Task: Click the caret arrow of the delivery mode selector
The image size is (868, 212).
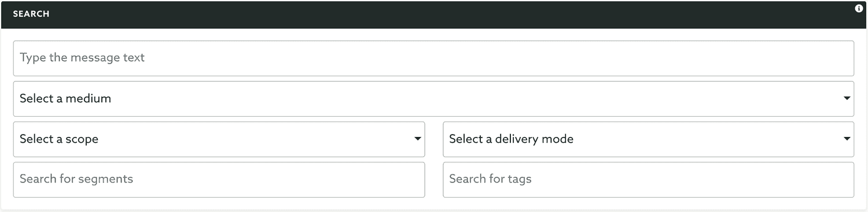Action: pos(847,139)
